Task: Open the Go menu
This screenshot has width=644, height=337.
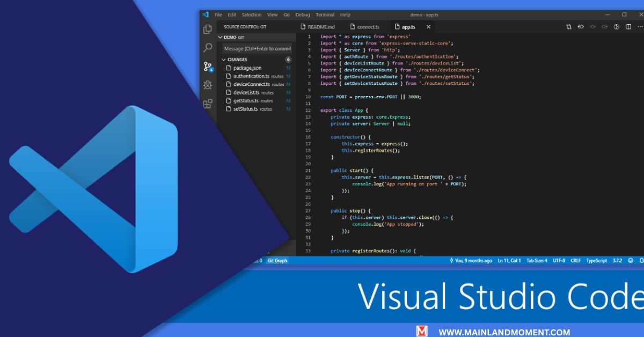Action: (287, 14)
